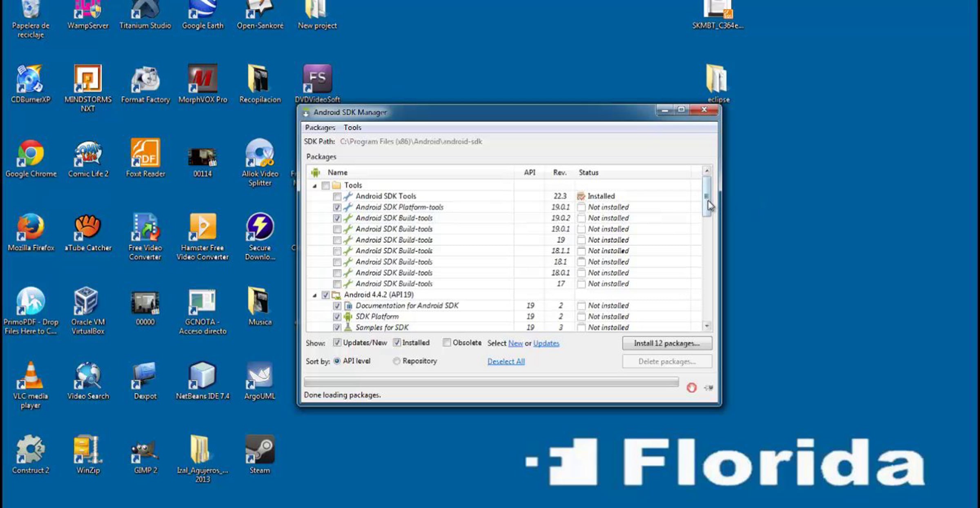Tick the Android SDK Tools checkbox
This screenshot has height=508, width=980.
337,197
